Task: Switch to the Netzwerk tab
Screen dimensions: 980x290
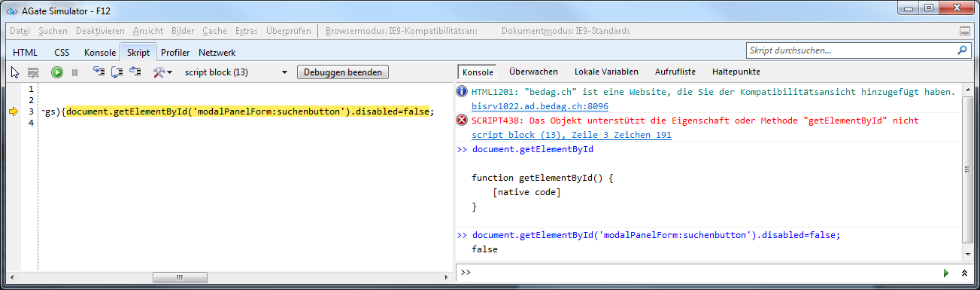Action: [217, 53]
